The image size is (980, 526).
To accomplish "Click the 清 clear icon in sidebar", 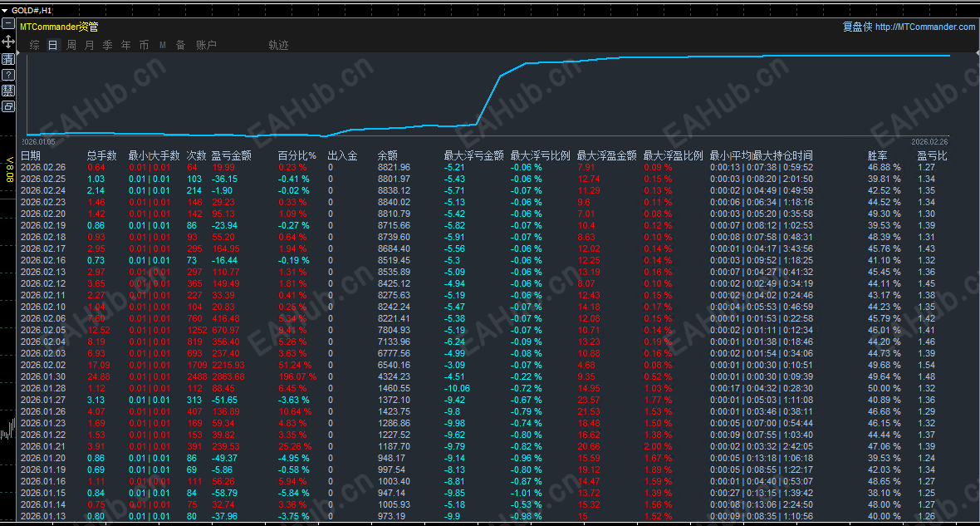I will point(8,59).
